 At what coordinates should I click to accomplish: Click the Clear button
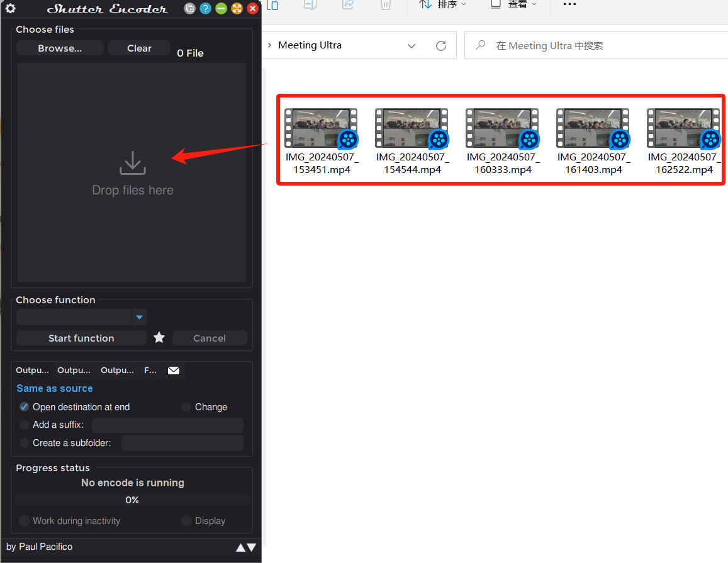(138, 47)
